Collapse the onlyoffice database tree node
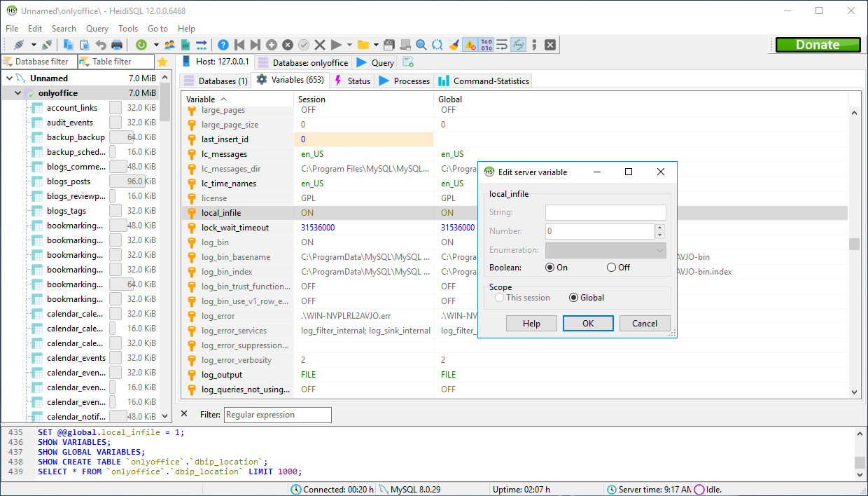Viewport: 868px width, 496px height. click(17, 93)
